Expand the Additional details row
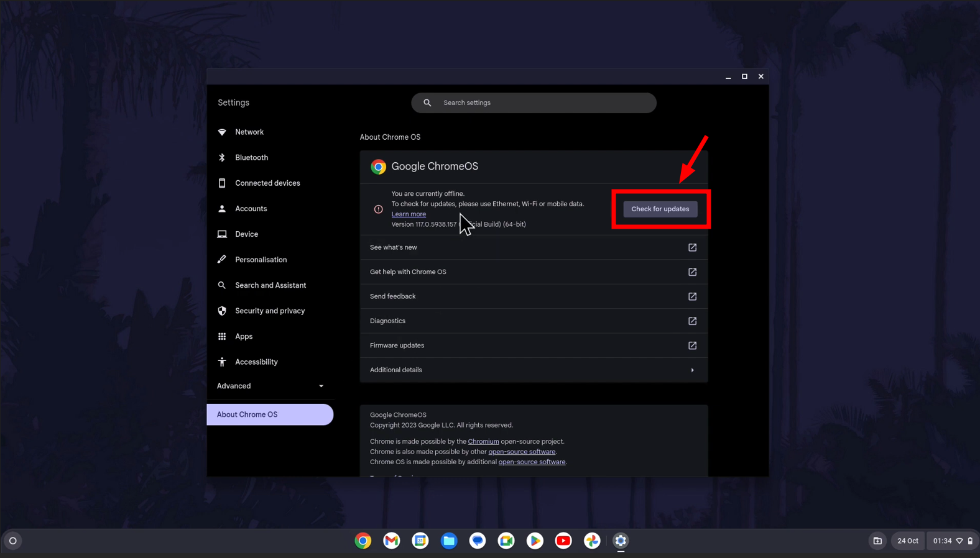 click(534, 370)
